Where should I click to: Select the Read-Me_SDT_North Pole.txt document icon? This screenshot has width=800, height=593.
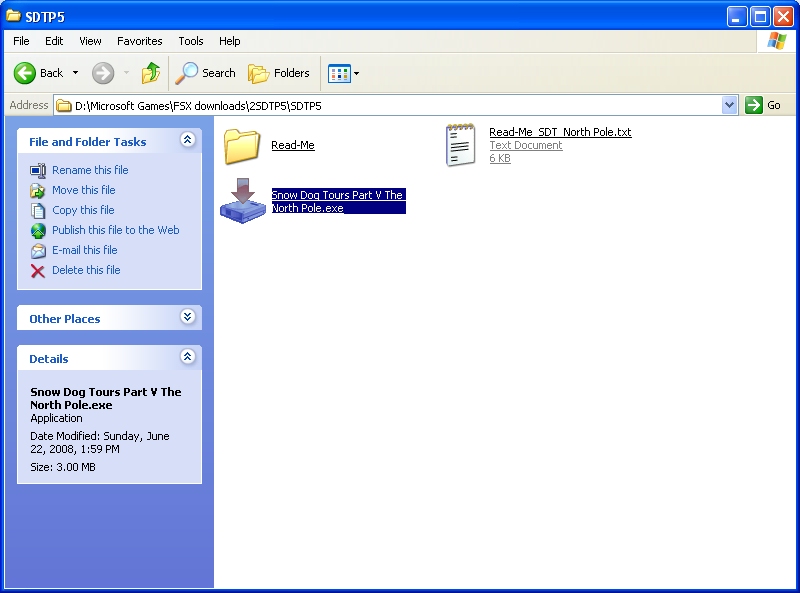pyautogui.click(x=460, y=145)
